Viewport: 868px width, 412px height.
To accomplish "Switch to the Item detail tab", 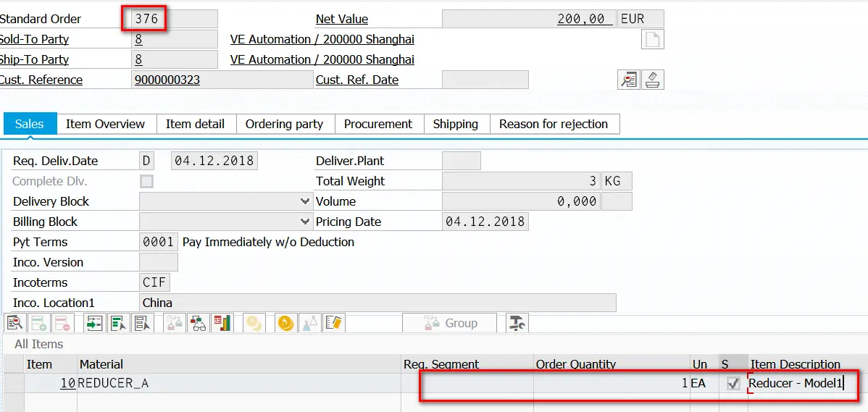I will coord(195,124).
